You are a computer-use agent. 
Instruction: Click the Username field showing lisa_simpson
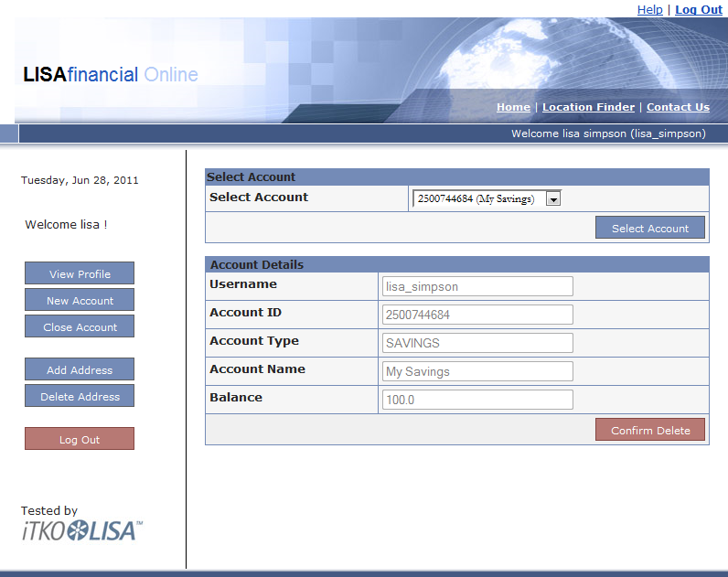pyautogui.click(x=477, y=286)
